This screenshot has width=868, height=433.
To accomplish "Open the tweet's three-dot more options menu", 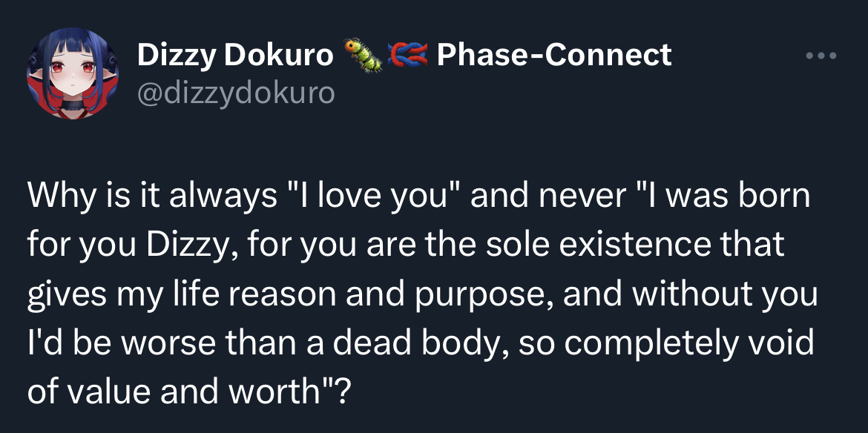I will pos(823,56).
